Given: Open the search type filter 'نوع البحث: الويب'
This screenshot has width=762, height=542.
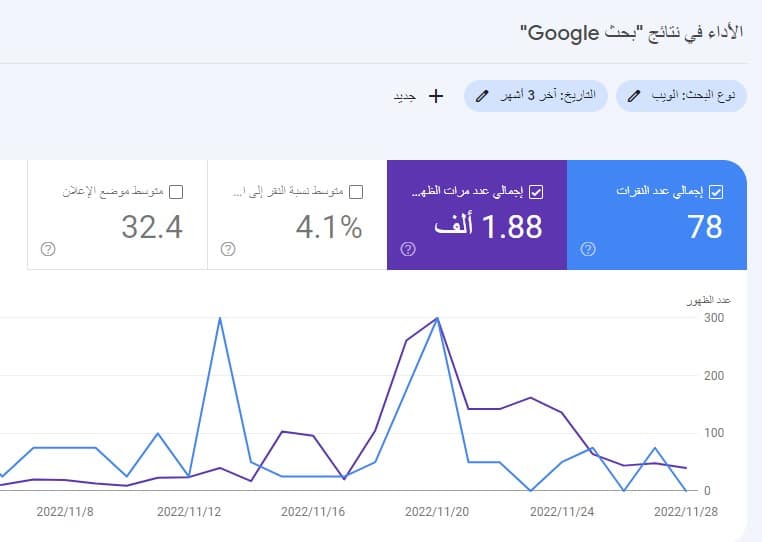Looking at the screenshot, I should (690, 96).
